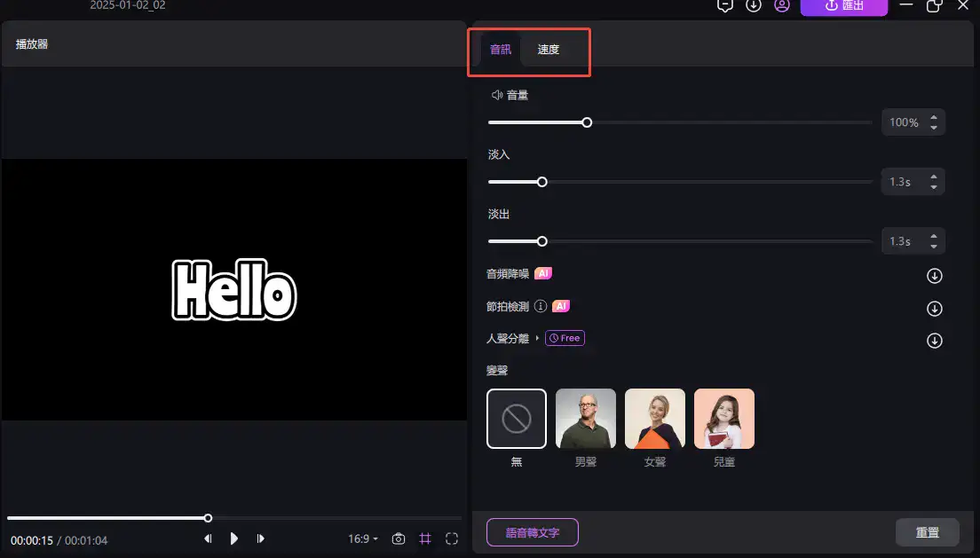Reset audio settings with the 重置 button

coord(928,532)
